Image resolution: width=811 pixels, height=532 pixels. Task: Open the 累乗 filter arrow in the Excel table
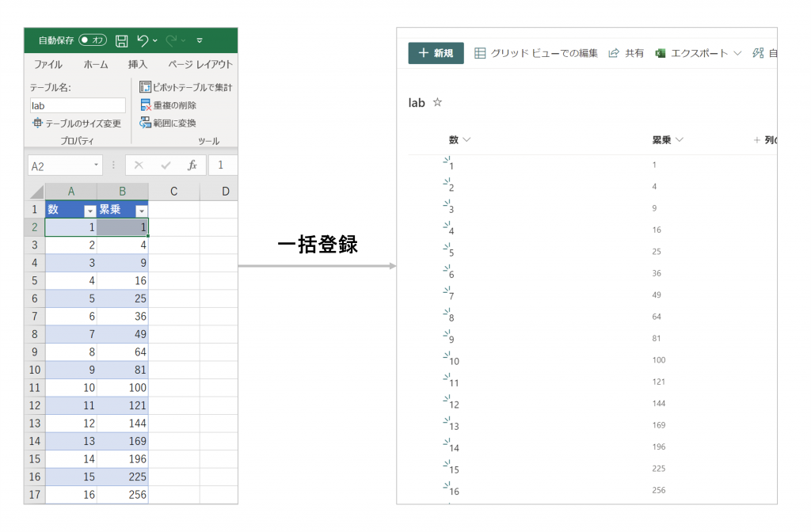pyautogui.click(x=141, y=210)
